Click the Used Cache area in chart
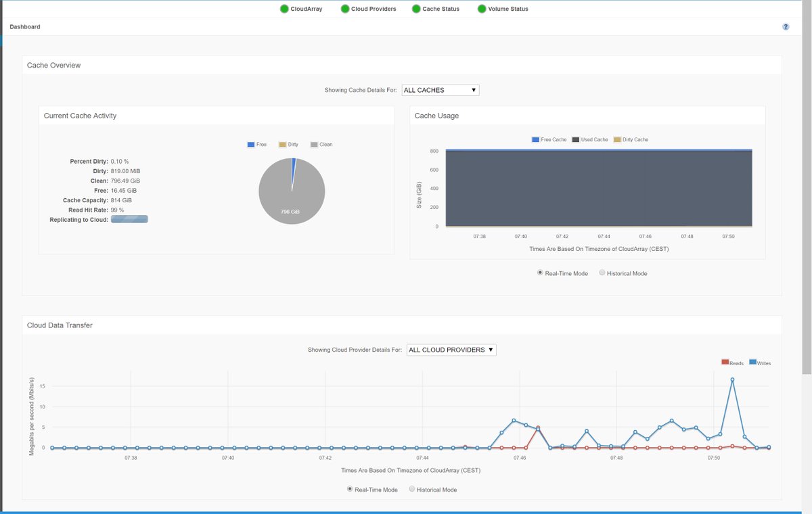Image resolution: width=812 pixels, height=514 pixels. [599, 188]
